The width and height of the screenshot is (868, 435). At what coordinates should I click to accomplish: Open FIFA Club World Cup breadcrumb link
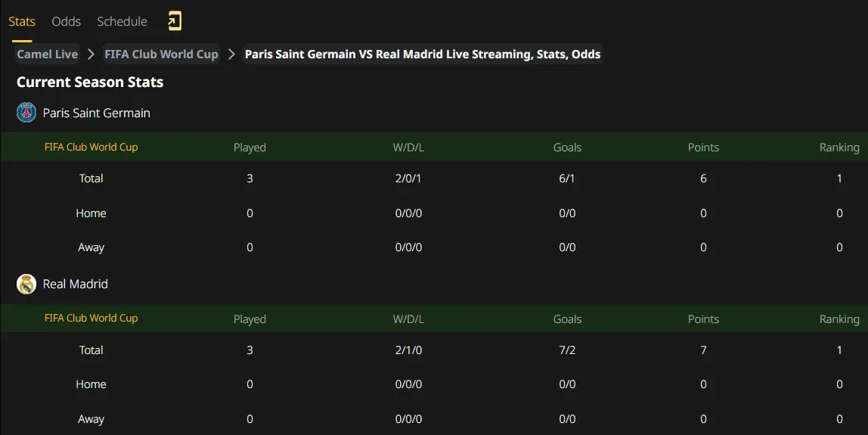(161, 54)
